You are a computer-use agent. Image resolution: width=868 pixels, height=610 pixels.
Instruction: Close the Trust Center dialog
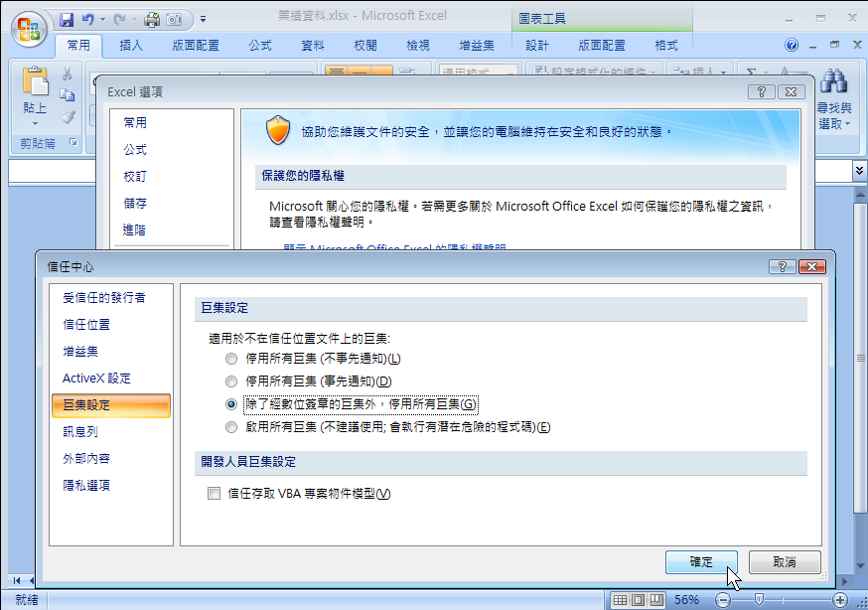812,267
